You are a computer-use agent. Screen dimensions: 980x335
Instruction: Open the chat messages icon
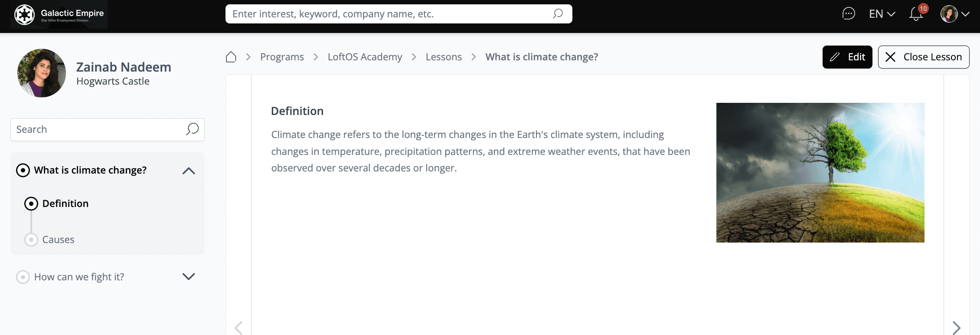[848, 14]
